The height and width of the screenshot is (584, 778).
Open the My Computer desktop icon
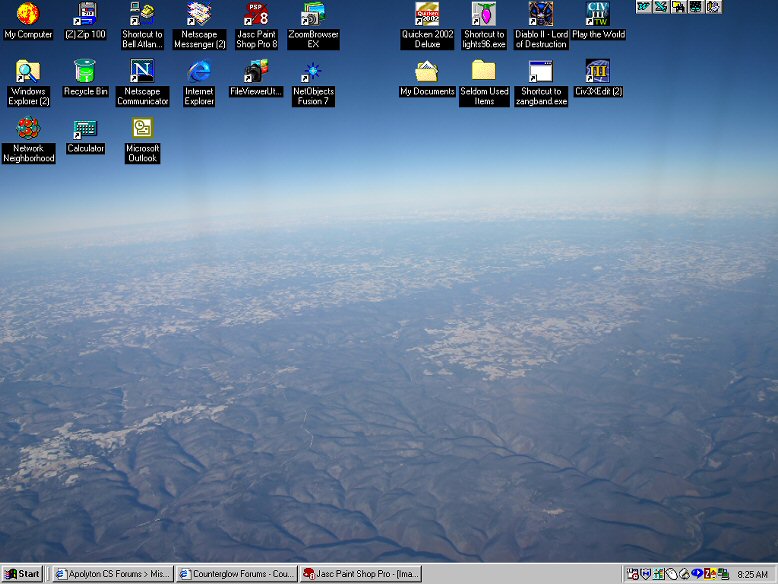pyautogui.click(x=28, y=14)
